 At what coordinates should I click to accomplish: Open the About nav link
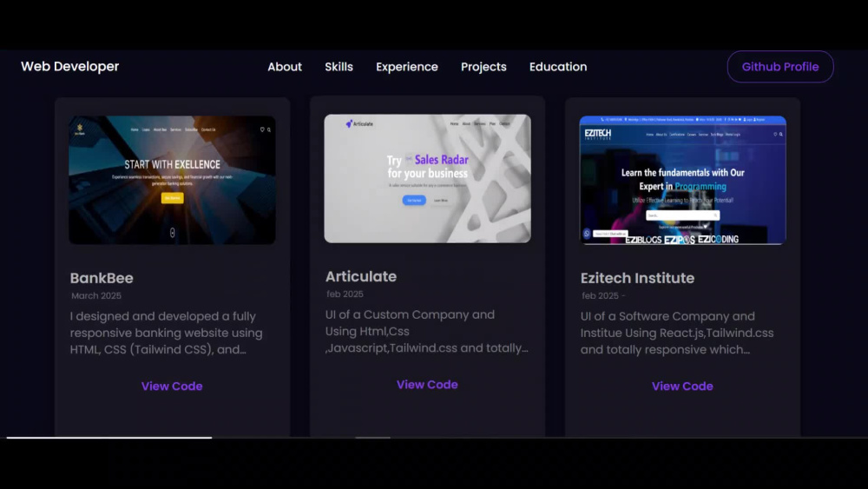click(285, 67)
